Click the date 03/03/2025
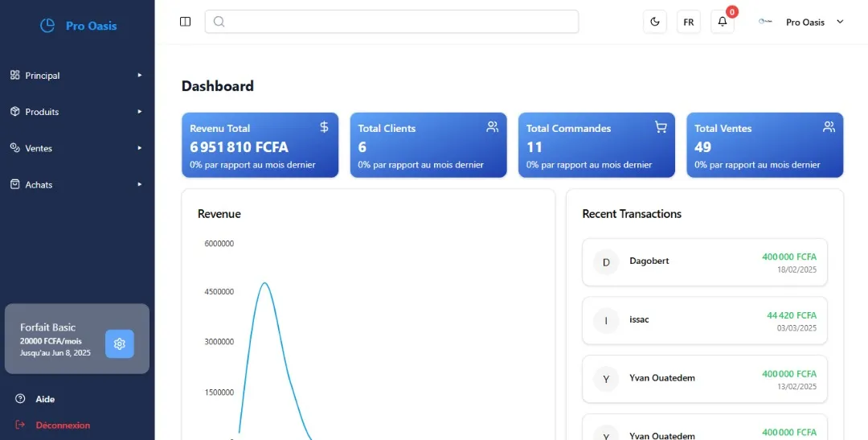This screenshot has width=868, height=440. click(x=796, y=328)
